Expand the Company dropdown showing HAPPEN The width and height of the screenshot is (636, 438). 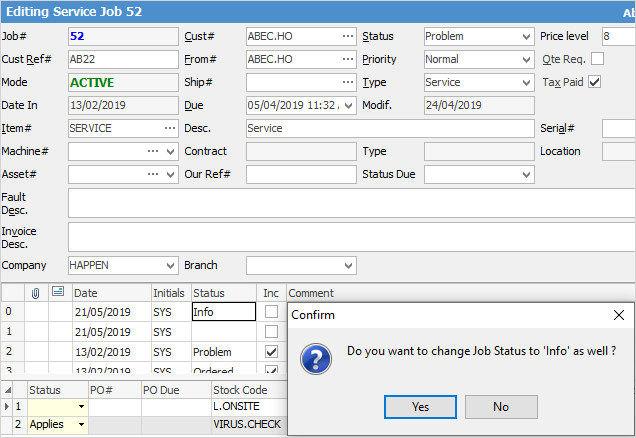(x=169, y=266)
